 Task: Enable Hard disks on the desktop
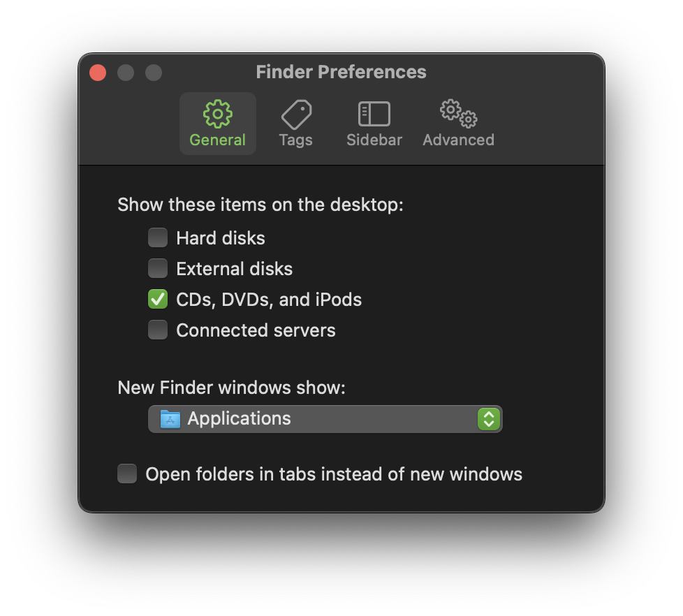pyautogui.click(x=158, y=238)
